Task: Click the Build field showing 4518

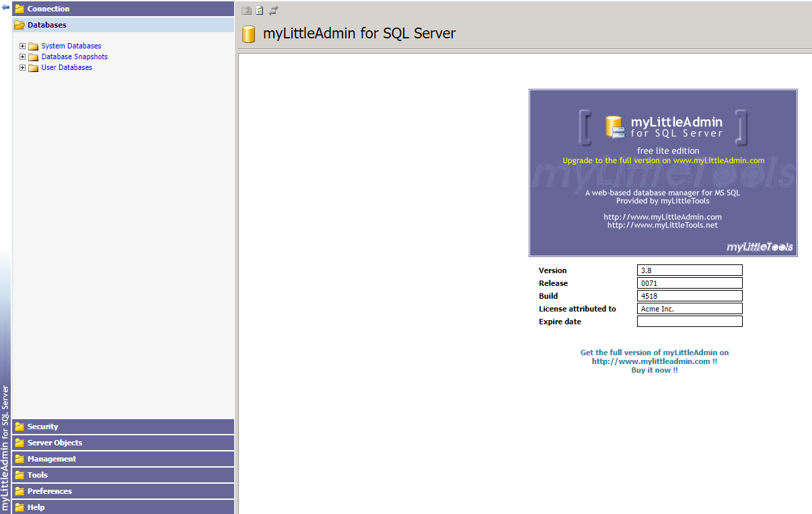Action: click(x=690, y=296)
